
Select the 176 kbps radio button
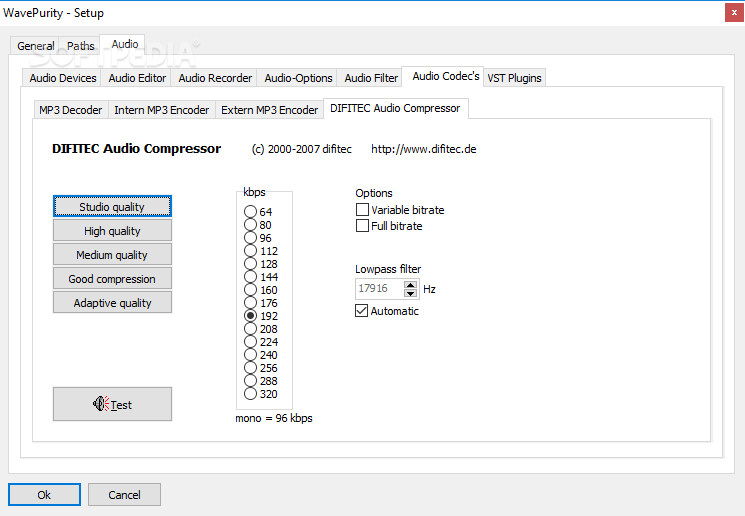click(x=250, y=303)
